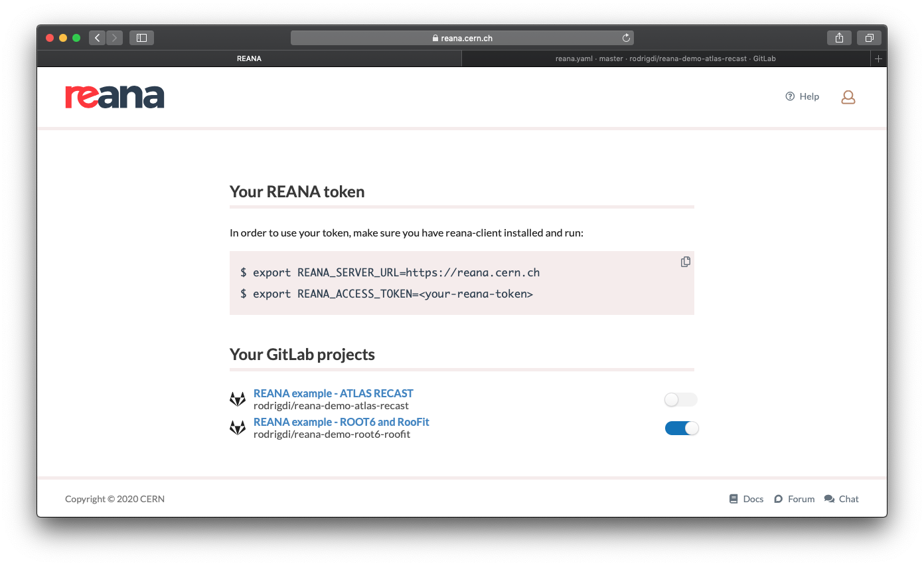Disable the REANA example - ROOT6 and RooFit toggle
Screen dimensions: 924x566
tap(681, 428)
